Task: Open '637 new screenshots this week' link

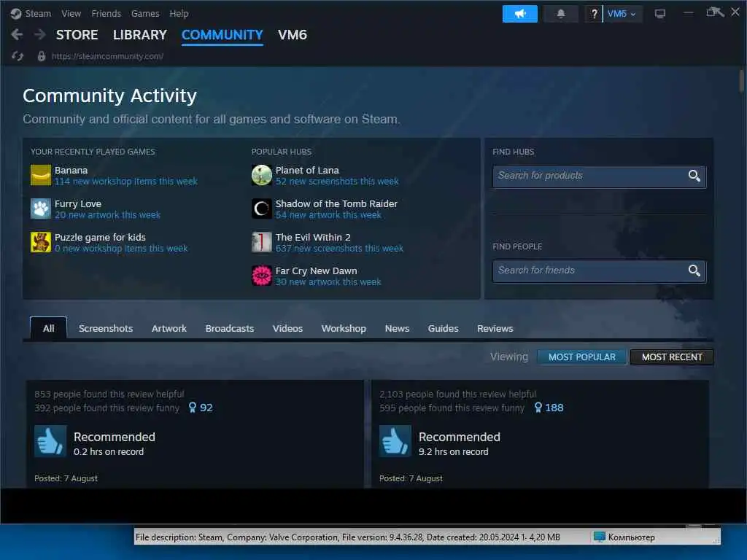Action: click(x=339, y=249)
